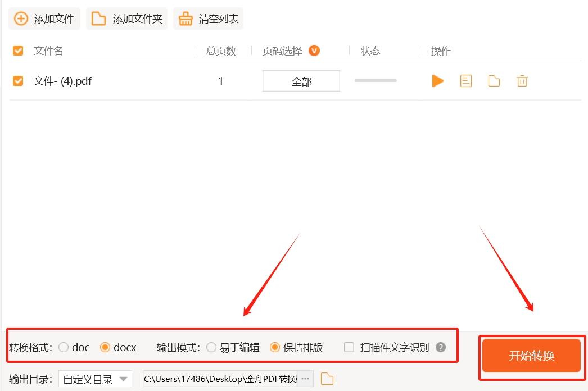Open the document preview icon for the PDF

[x=465, y=81]
